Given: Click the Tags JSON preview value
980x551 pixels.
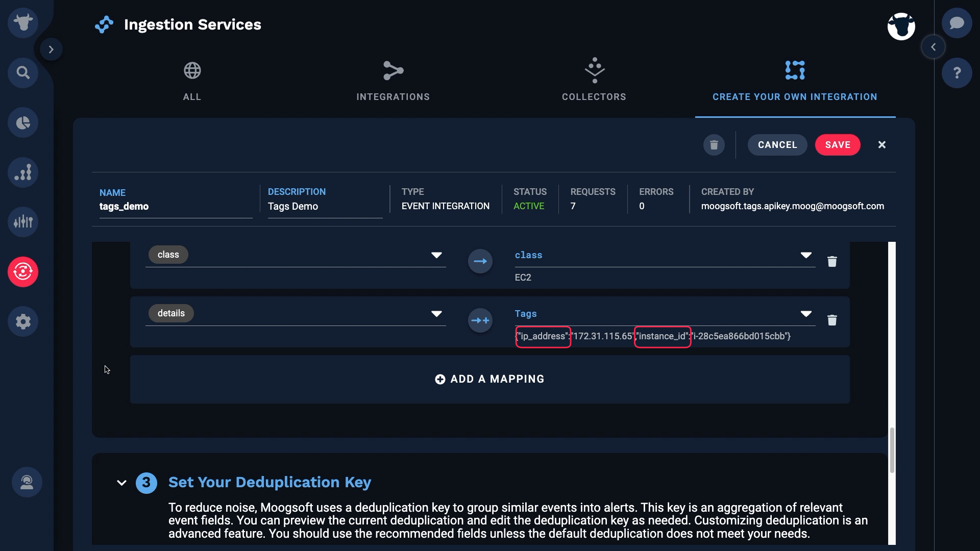Looking at the screenshot, I should (x=653, y=336).
